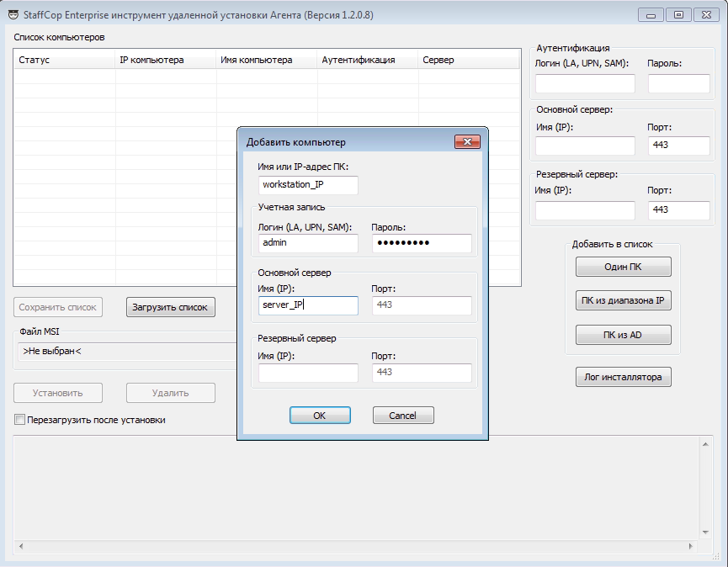728x567 pixels.
Task: Sort list by Статус column header
Action: [x=65, y=61]
